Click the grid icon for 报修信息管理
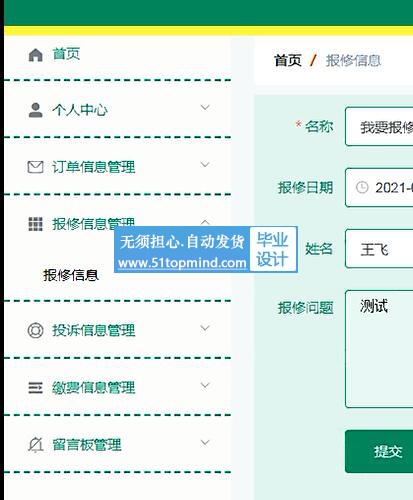This screenshot has height=500, width=413. click(x=35, y=224)
